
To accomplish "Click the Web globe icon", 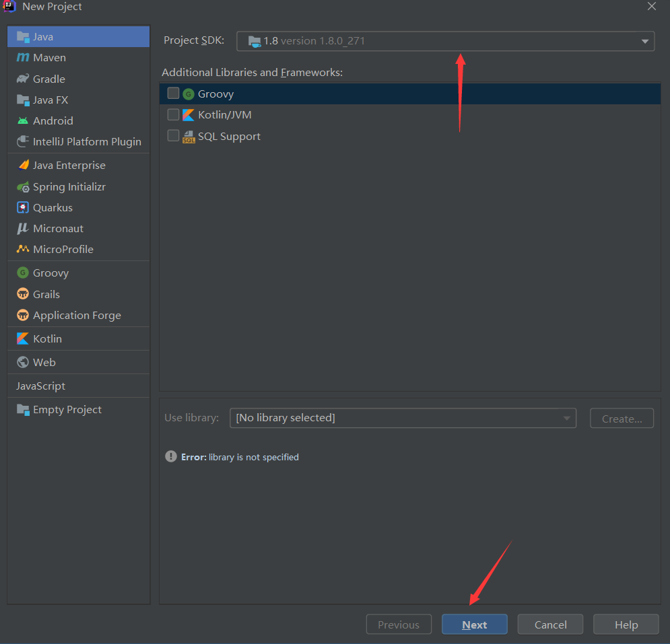I will click(23, 362).
